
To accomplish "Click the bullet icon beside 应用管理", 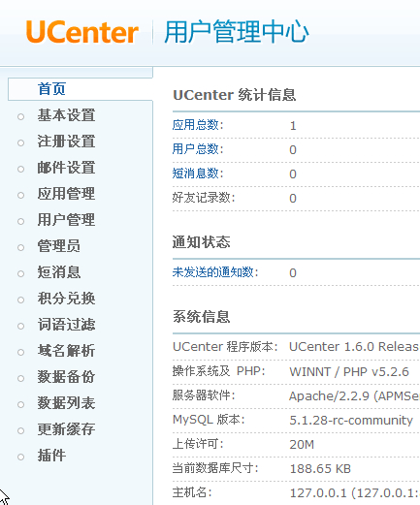I will pos(20,195).
